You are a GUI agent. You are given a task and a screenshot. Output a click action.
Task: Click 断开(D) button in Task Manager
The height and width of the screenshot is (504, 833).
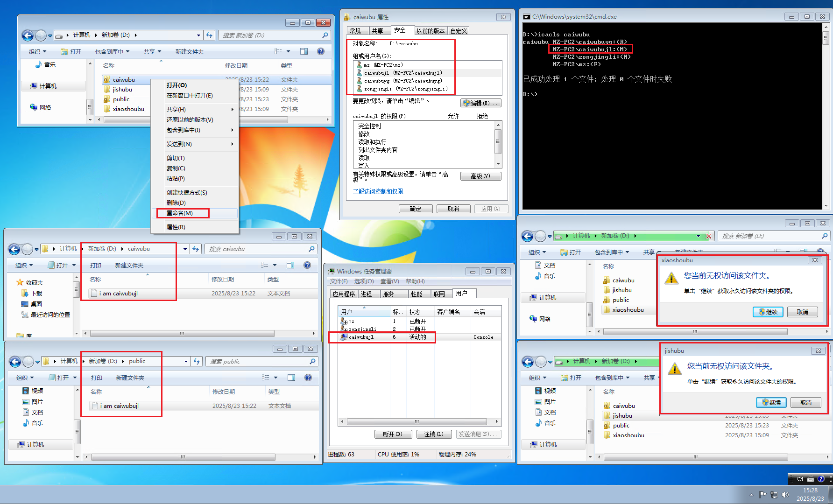click(393, 434)
